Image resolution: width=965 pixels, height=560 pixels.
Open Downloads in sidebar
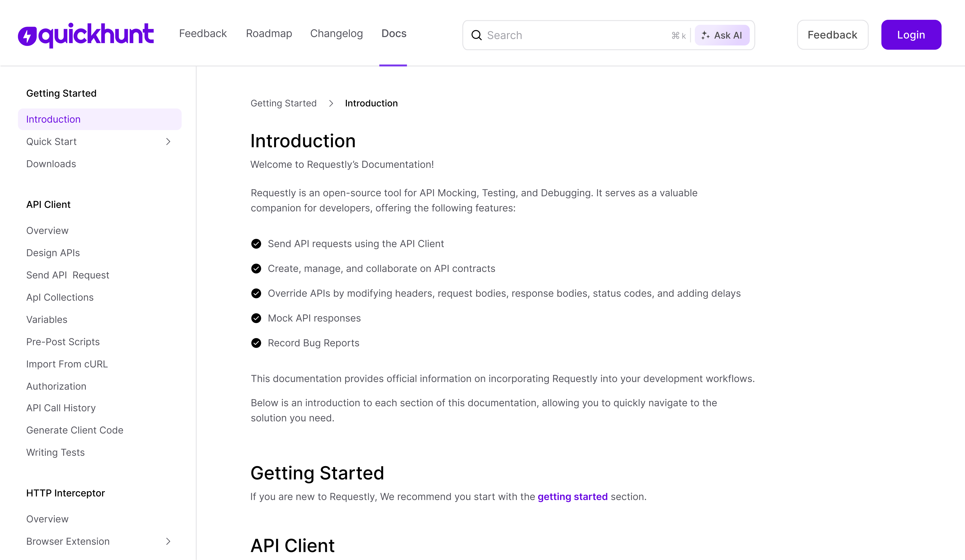pyautogui.click(x=51, y=164)
